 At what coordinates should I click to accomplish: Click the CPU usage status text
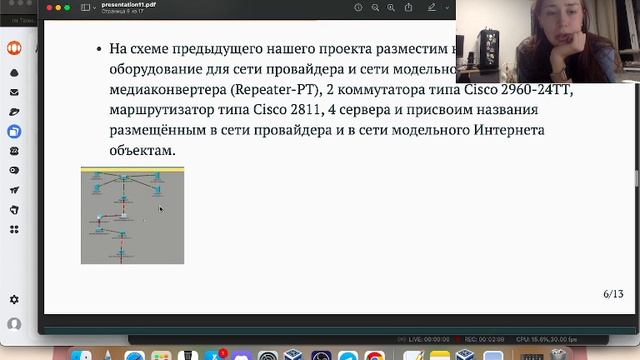(x=546, y=340)
